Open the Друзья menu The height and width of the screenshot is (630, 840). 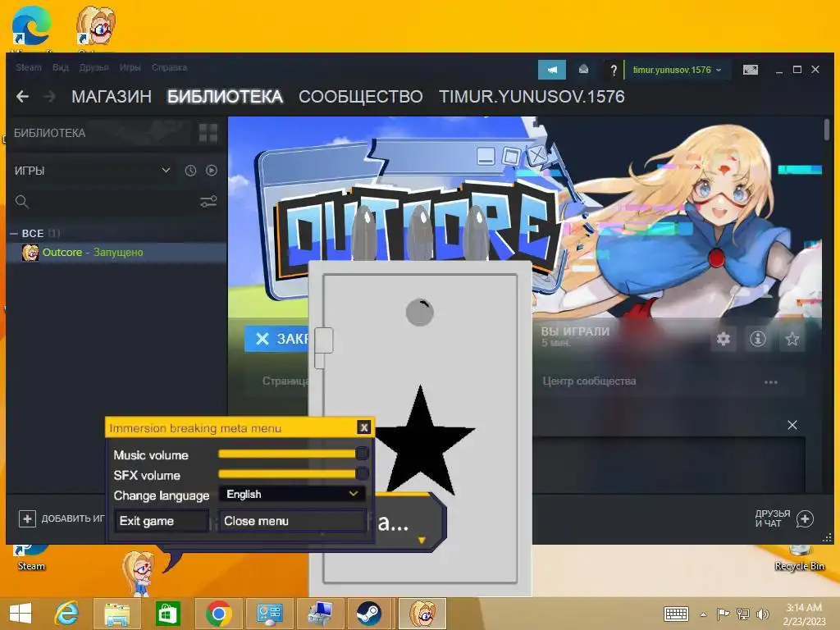click(94, 67)
